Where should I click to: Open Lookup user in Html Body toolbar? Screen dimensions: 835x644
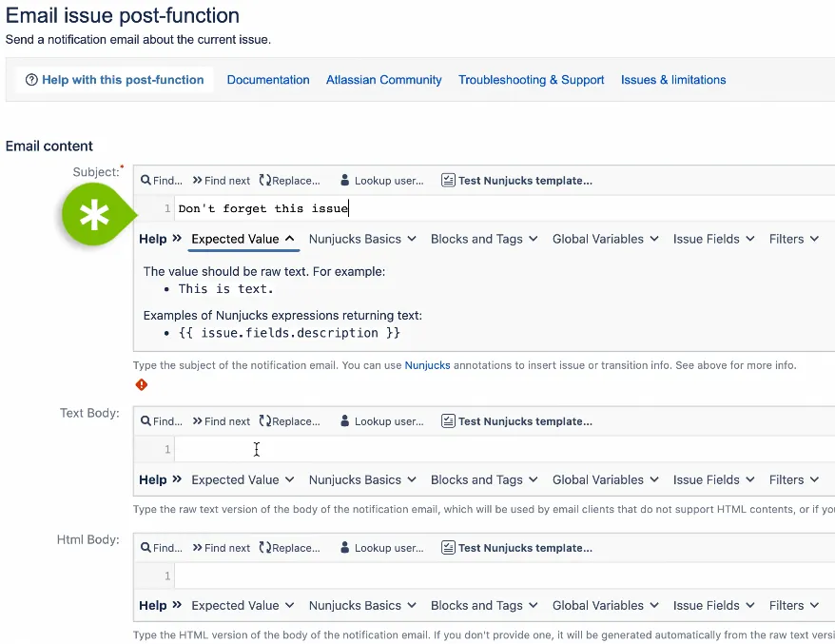(381, 548)
